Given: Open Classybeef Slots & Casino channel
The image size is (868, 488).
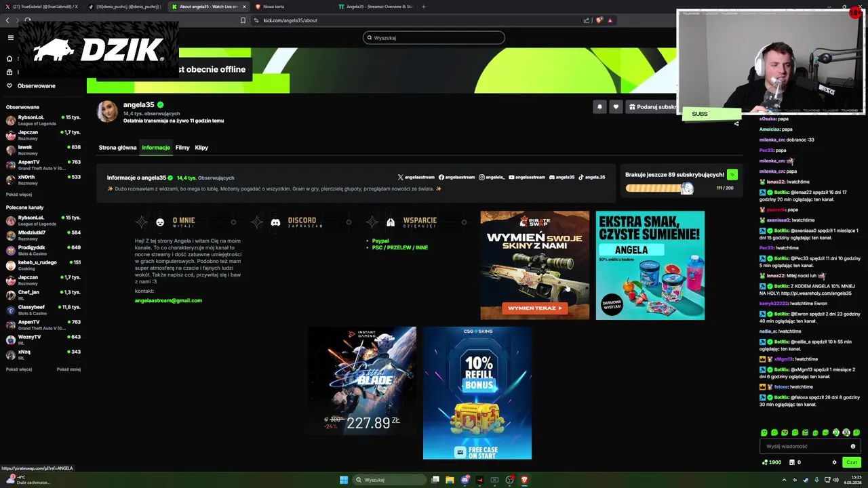Looking at the screenshot, I should pos(43,310).
